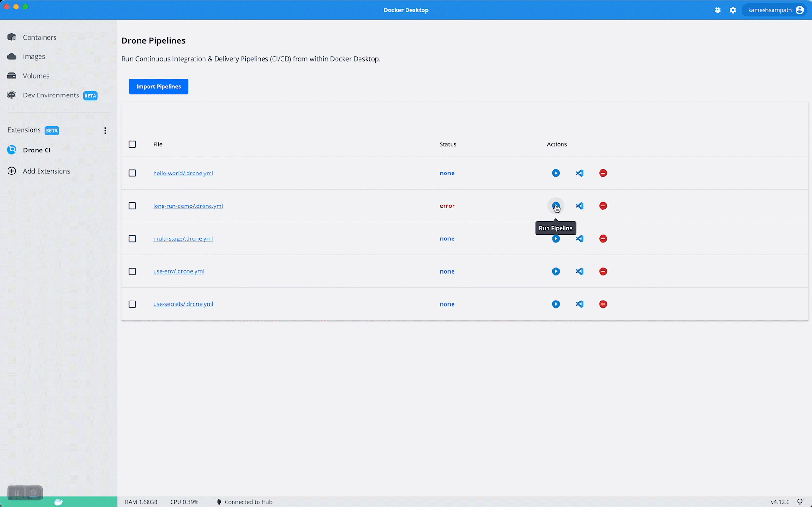
Task: Open use-secrets pipeline in VS Code
Action: coord(579,304)
